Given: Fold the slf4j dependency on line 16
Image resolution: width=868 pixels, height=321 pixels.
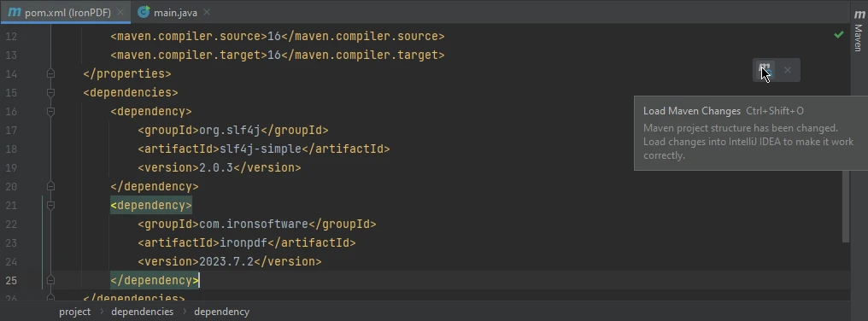Looking at the screenshot, I should pyautogui.click(x=51, y=111).
